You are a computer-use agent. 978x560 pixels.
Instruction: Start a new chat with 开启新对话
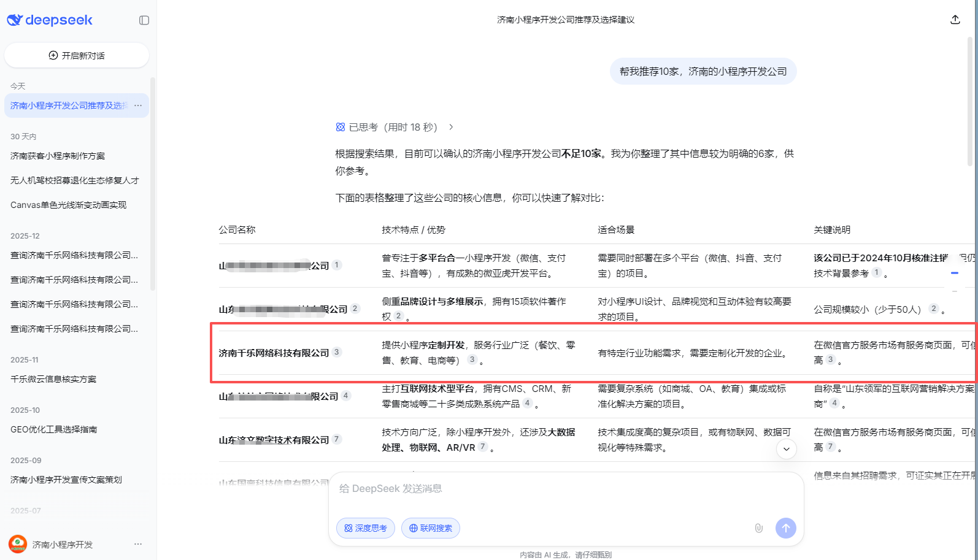pyautogui.click(x=77, y=55)
